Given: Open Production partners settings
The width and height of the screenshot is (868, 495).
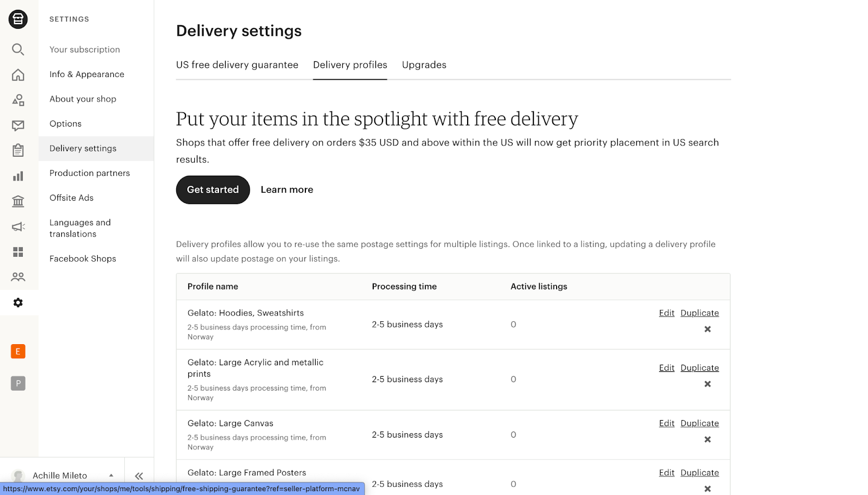Looking at the screenshot, I should [x=90, y=173].
